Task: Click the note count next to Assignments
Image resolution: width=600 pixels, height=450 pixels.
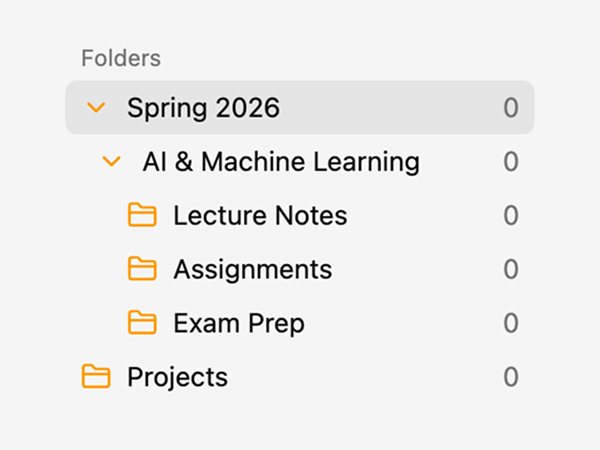Action: pos(511,269)
